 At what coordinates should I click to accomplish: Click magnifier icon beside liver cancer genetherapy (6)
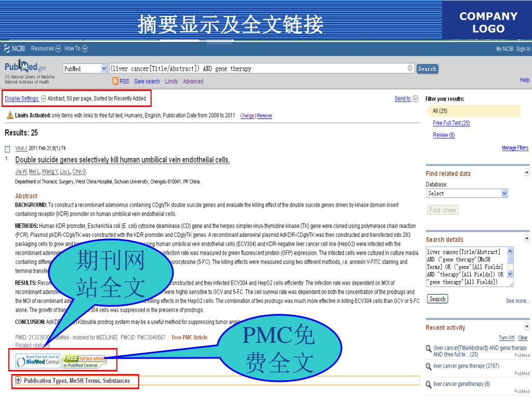tap(429, 384)
